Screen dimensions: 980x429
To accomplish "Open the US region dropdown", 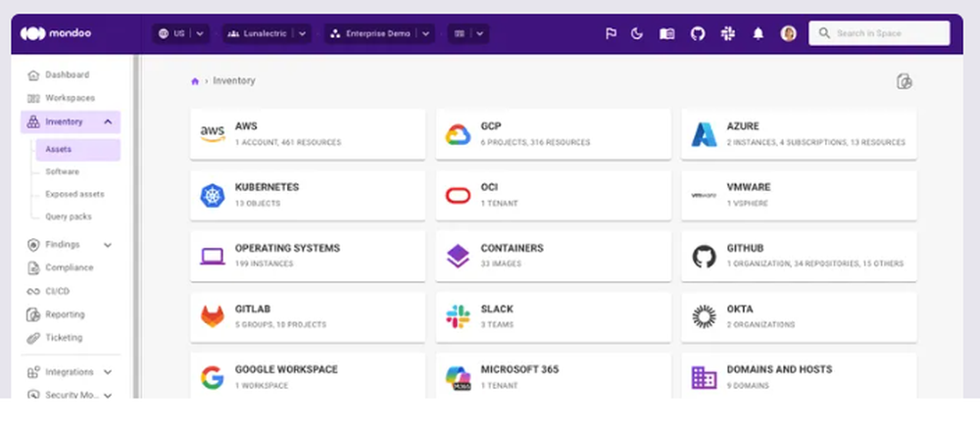I will tap(180, 33).
